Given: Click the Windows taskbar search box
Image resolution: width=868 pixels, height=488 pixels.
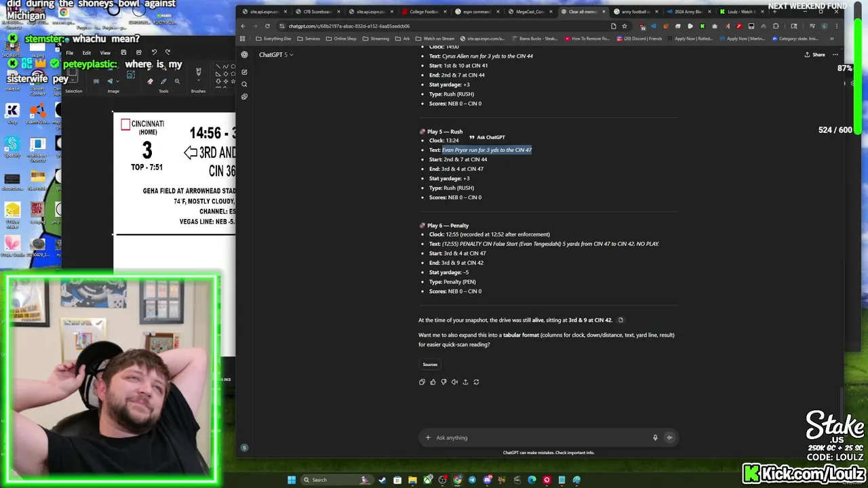Looking at the screenshot, I should coord(338,480).
